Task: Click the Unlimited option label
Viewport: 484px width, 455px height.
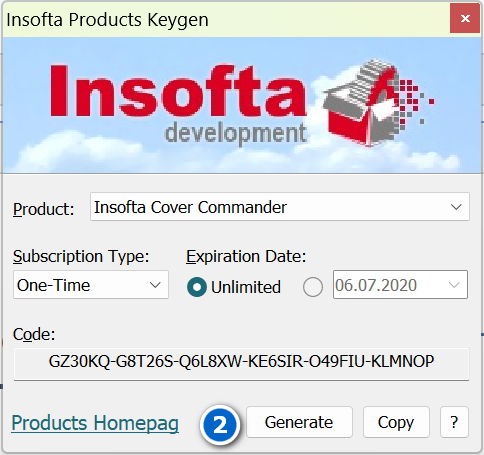Action: tap(246, 287)
